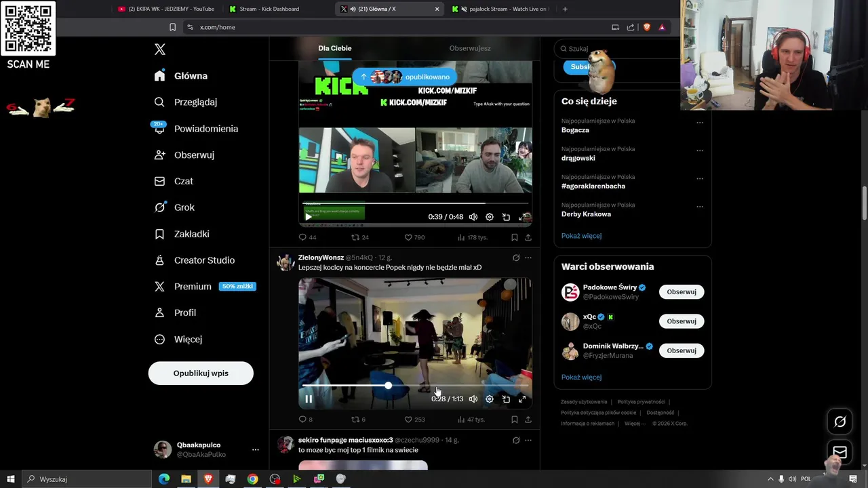Open Grok from the sidebar
The image size is (868, 488).
point(174,207)
